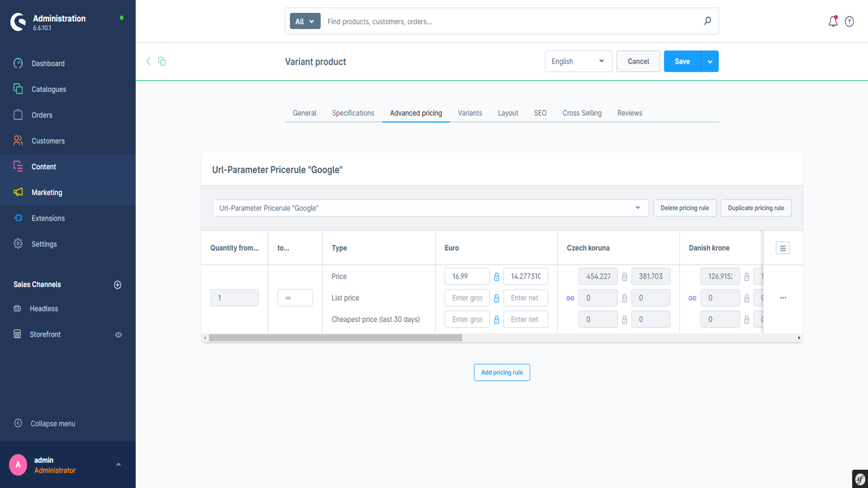Click the search magnifier icon

[708, 21]
